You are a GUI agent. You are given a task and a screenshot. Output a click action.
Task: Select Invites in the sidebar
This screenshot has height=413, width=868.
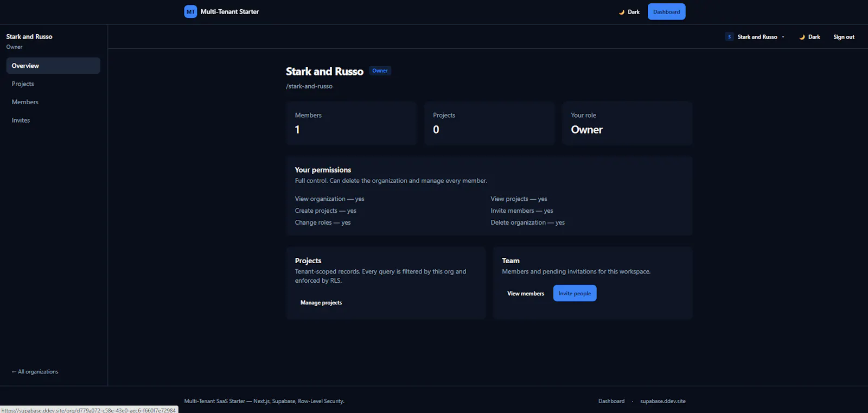tap(53, 120)
